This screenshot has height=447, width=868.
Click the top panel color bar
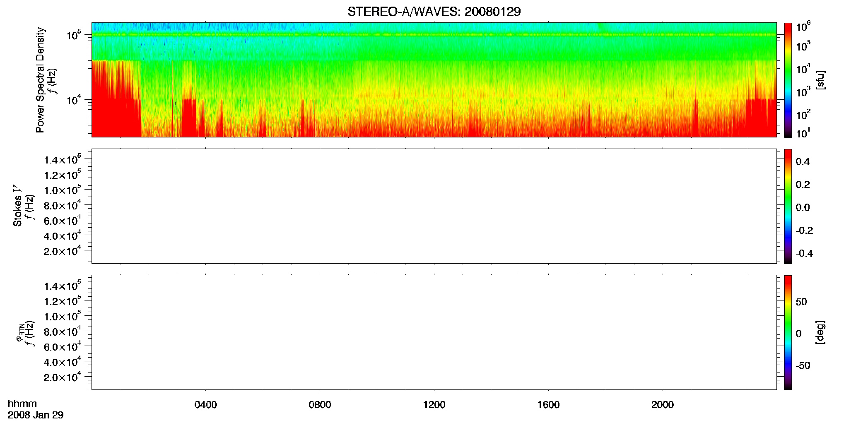tap(788, 80)
